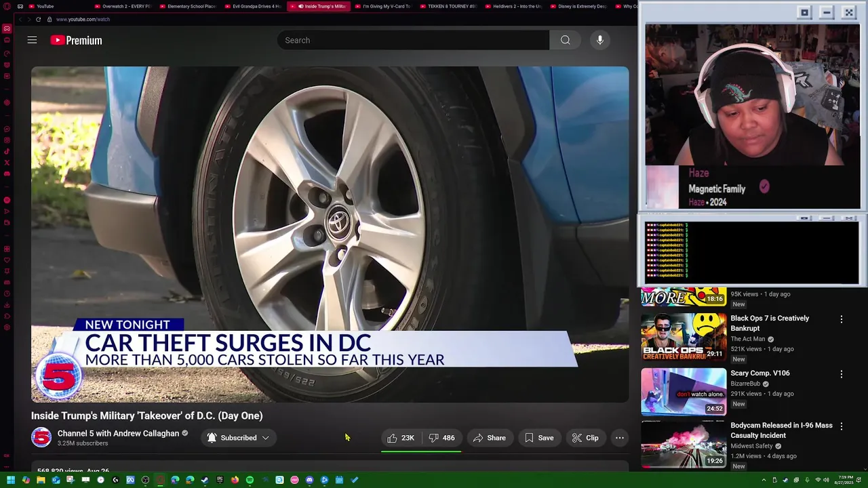Open options for Bodycam Released video

[x=842, y=426]
